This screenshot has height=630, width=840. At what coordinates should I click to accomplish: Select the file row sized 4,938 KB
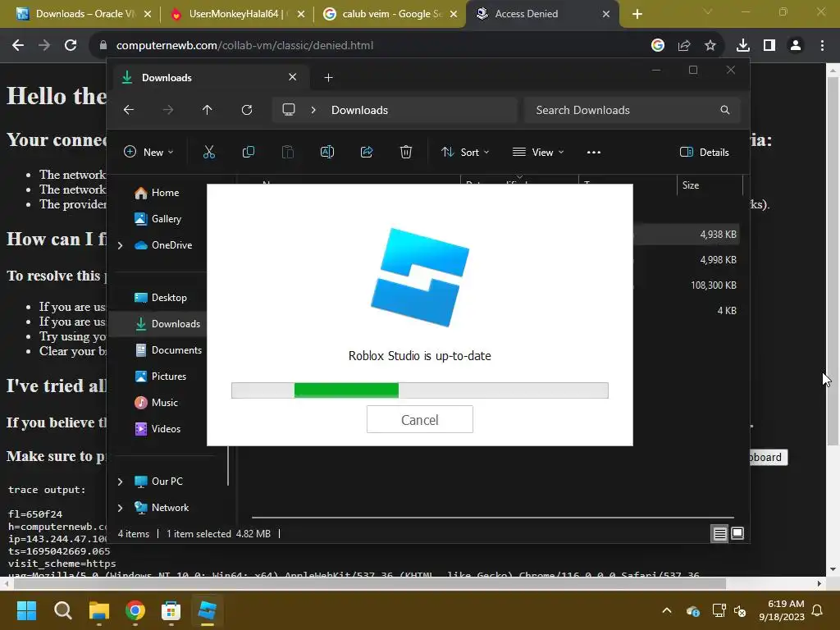[687, 234]
